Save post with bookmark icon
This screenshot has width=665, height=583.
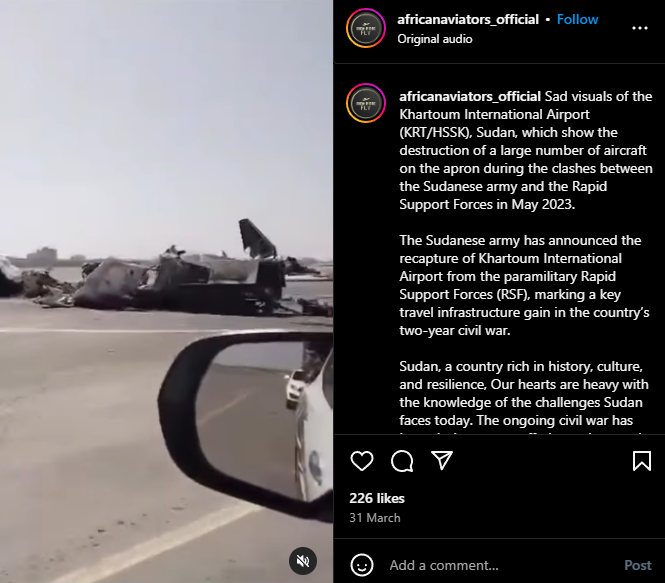click(x=642, y=461)
